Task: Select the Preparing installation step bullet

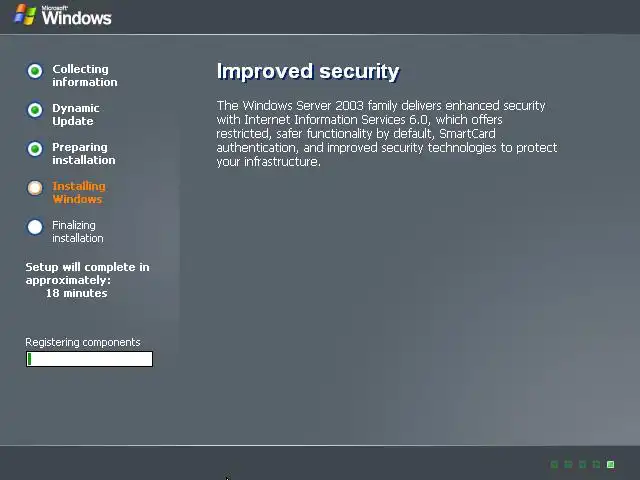Action: pos(35,149)
